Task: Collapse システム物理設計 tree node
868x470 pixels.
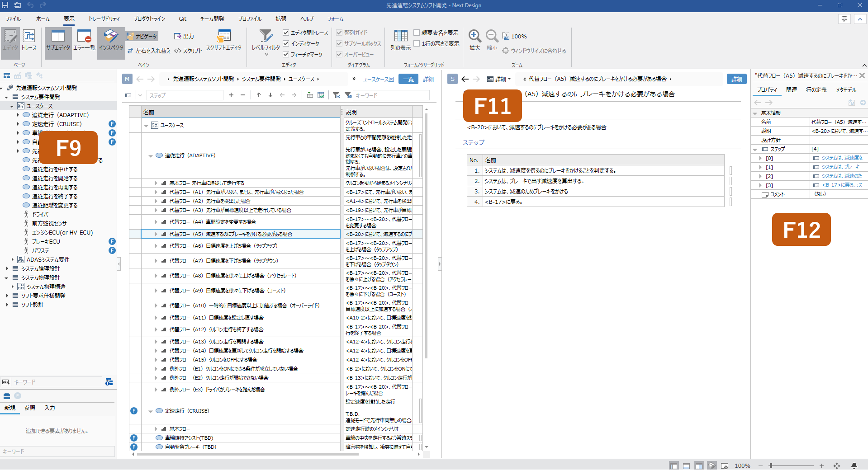Action: (7, 278)
